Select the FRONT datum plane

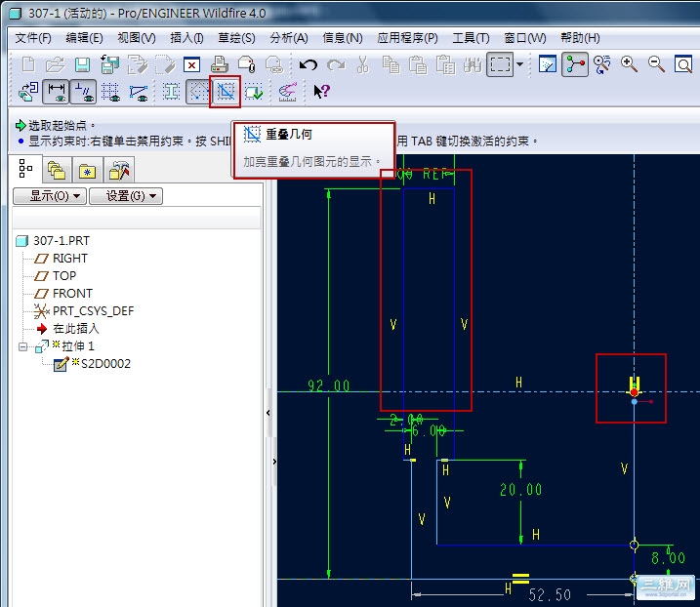(x=63, y=293)
